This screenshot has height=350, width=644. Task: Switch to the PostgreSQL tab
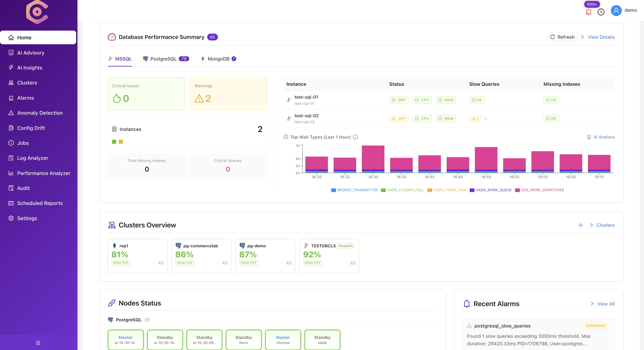[x=164, y=59]
